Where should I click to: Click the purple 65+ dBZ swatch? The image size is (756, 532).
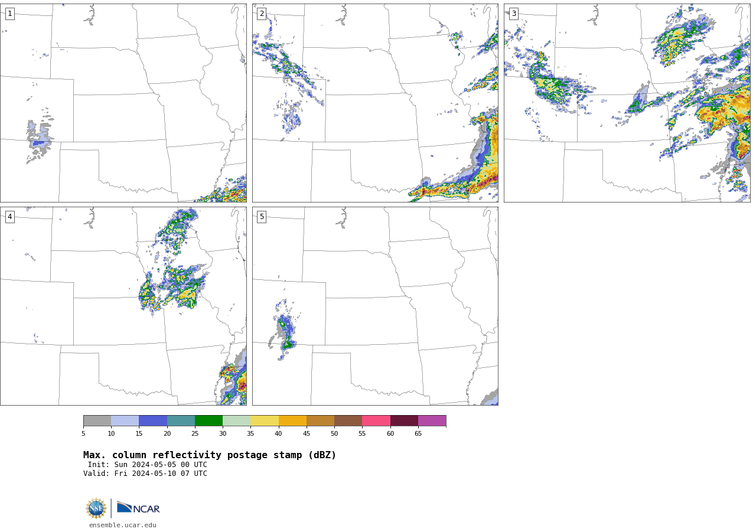(432, 421)
